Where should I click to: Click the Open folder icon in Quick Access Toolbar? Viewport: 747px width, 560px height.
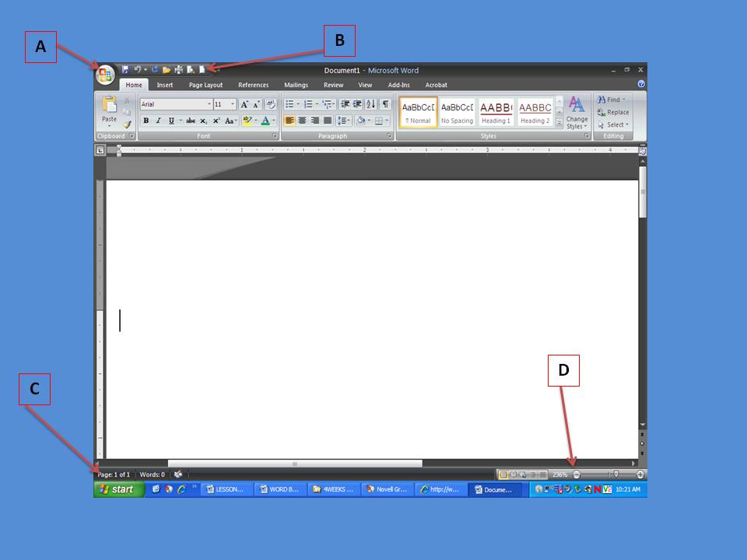point(167,70)
